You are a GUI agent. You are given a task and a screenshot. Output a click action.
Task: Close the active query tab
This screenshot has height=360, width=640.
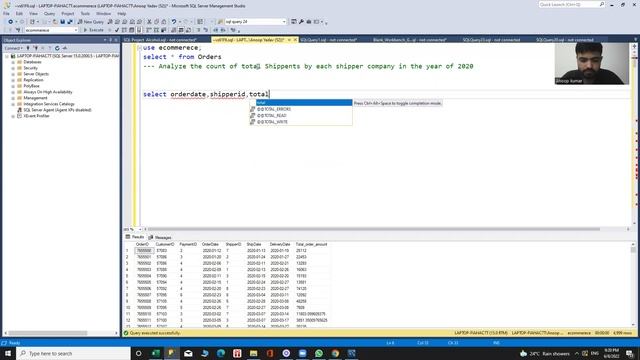tap(295, 40)
